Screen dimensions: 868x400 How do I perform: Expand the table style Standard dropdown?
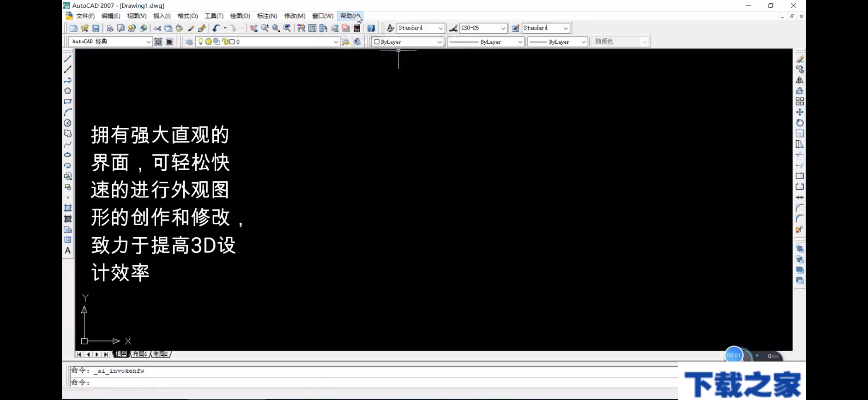click(x=566, y=28)
